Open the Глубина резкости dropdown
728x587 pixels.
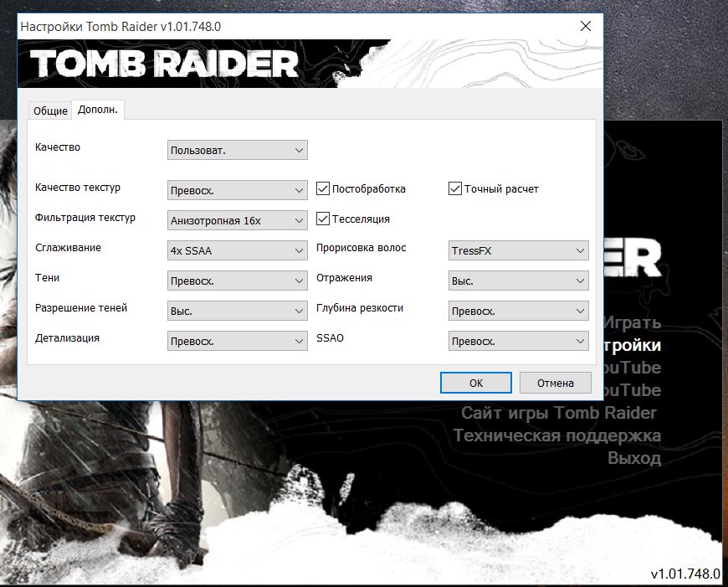tap(518, 311)
